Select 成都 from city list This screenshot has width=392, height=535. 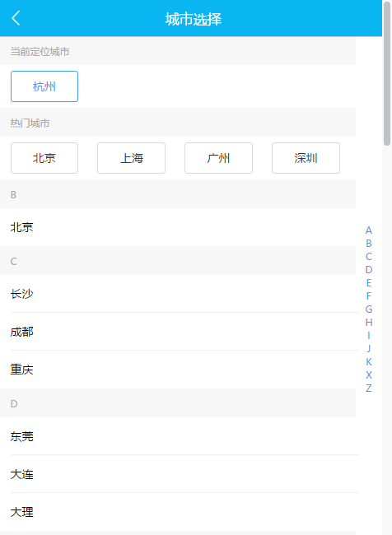pyautogui.click(x=178, y=332)
